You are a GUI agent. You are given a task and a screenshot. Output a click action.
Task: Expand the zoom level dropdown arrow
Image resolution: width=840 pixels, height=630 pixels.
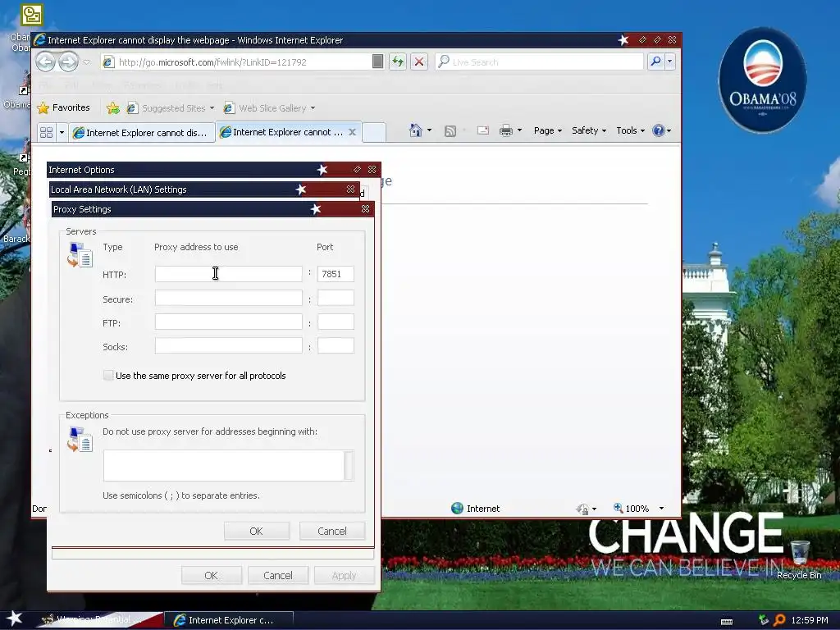click(661, 509)
